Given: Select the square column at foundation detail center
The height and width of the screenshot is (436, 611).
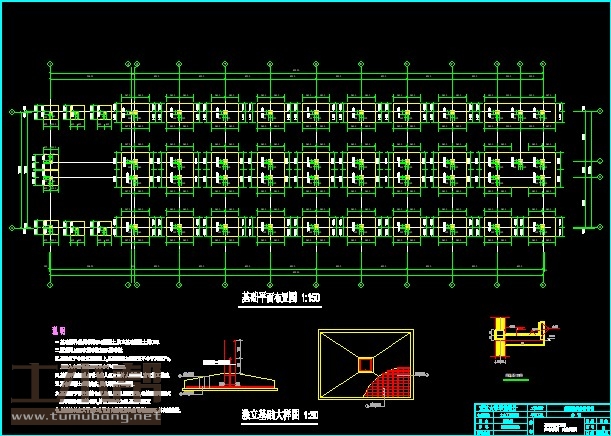Looking at the screenshot, I should pyautogui.click(x=366, y=362).
